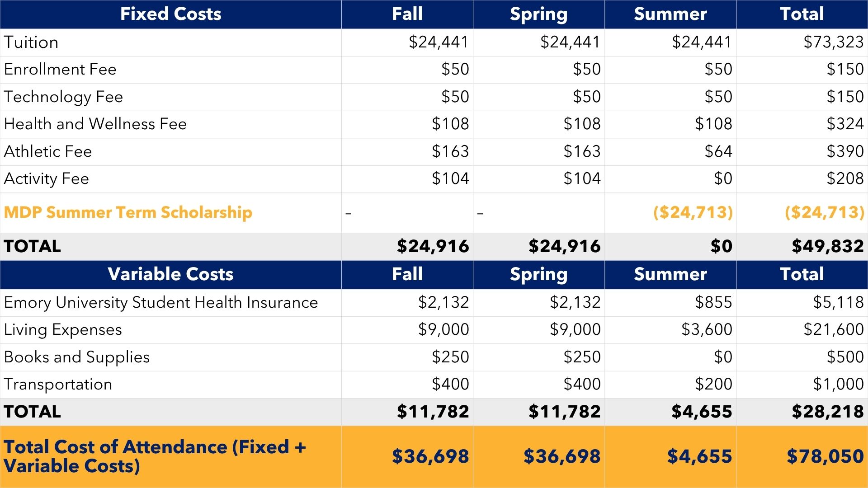Click the Variable Costs header cell
Viewport: 868px width, 488px height.
tap(170, 274)
